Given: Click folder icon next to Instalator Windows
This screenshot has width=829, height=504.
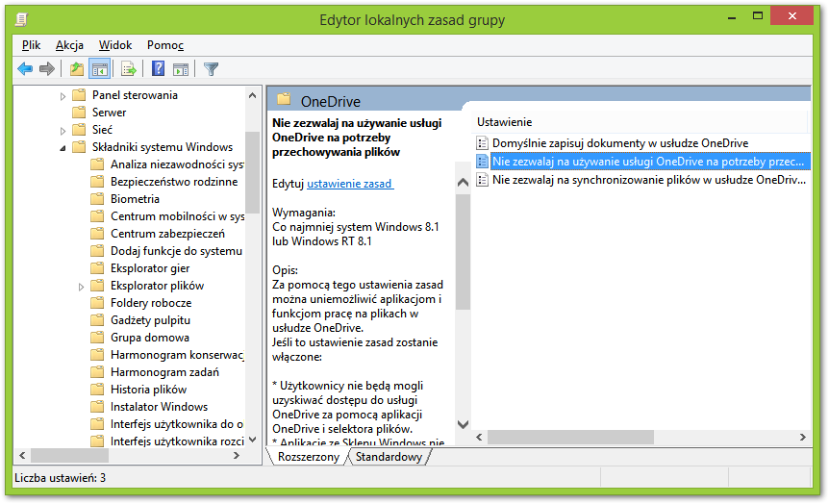Looking at the screenshot, I should click(x=97, y=407).
